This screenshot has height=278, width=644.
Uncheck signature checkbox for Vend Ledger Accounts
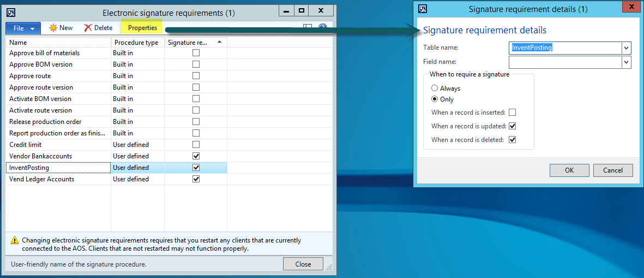(x=196, y=179)
